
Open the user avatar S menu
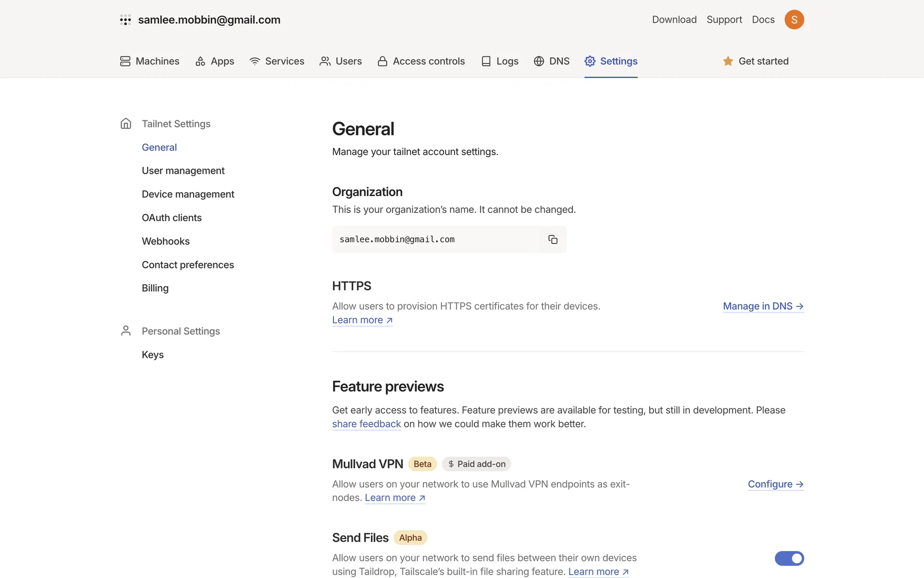pos(794,20)
